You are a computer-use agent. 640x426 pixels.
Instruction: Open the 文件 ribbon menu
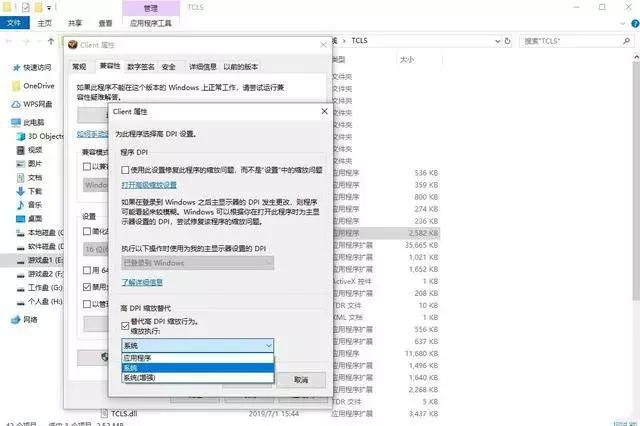[x=14, y=23]
